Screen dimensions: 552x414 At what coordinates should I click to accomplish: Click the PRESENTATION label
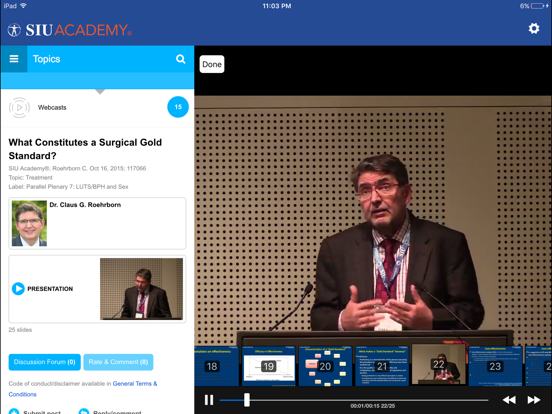click(50, 289)
